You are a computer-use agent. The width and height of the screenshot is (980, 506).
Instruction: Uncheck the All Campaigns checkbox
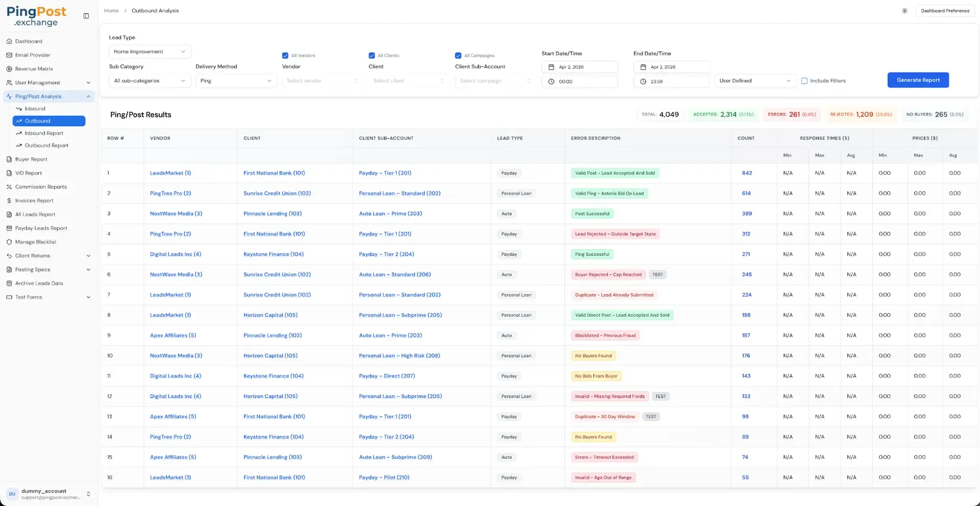point(458,56)
